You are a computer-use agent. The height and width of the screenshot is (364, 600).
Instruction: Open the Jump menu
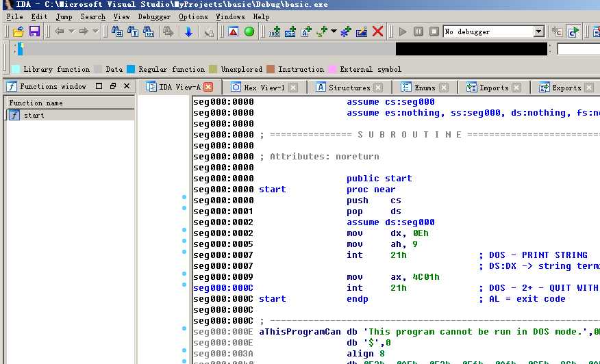coord(64,17)
